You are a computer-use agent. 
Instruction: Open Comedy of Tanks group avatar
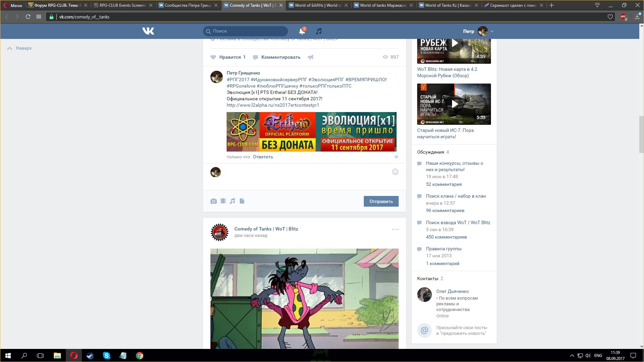coord(219,232)
